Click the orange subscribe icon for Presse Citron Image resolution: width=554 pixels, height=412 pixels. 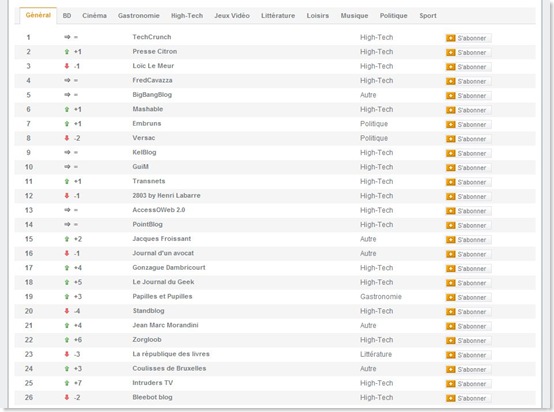click(x=450, y=53)
